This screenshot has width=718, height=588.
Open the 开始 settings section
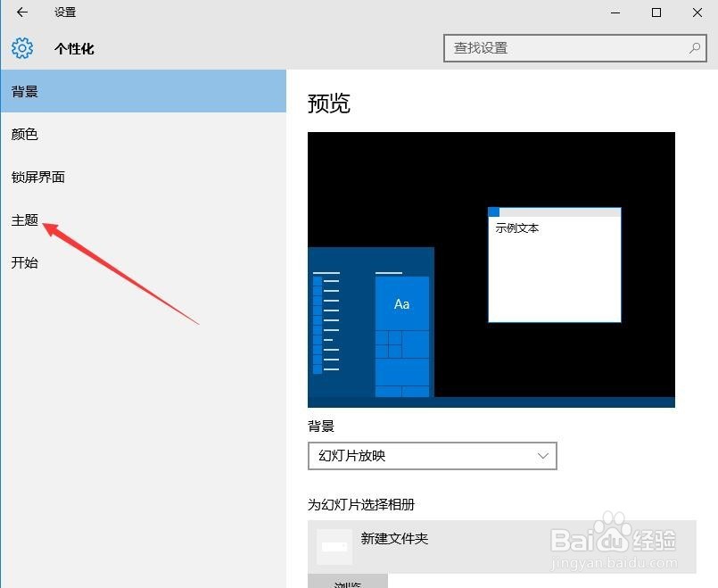click(24, 262)
